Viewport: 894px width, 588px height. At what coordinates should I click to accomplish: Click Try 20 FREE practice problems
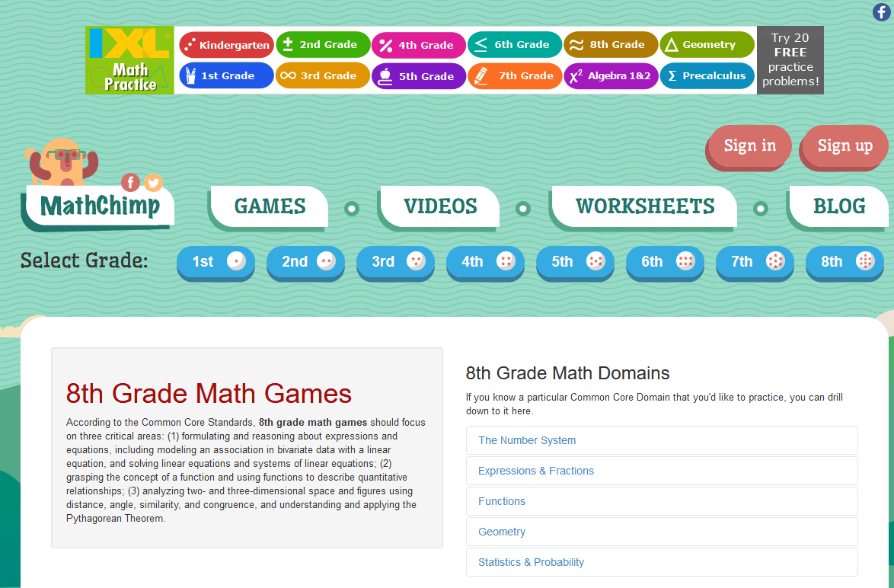790,60
